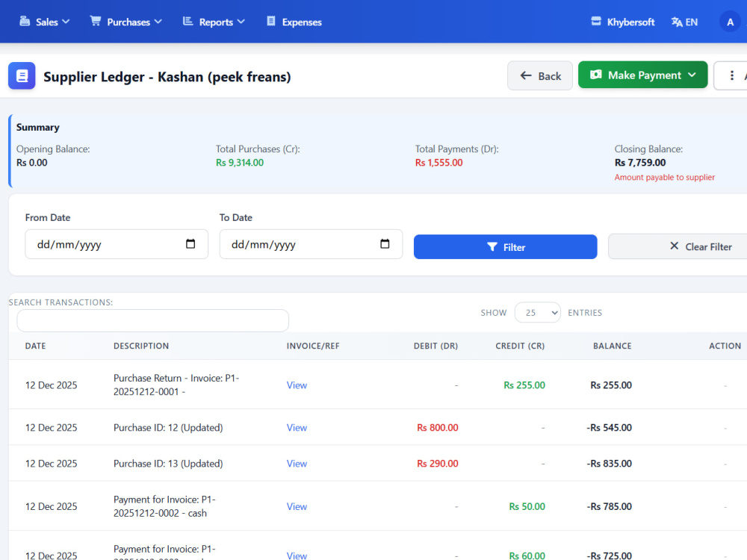Switch language via EN label
The width and height of the screenshot is (747, 560).
691,22
